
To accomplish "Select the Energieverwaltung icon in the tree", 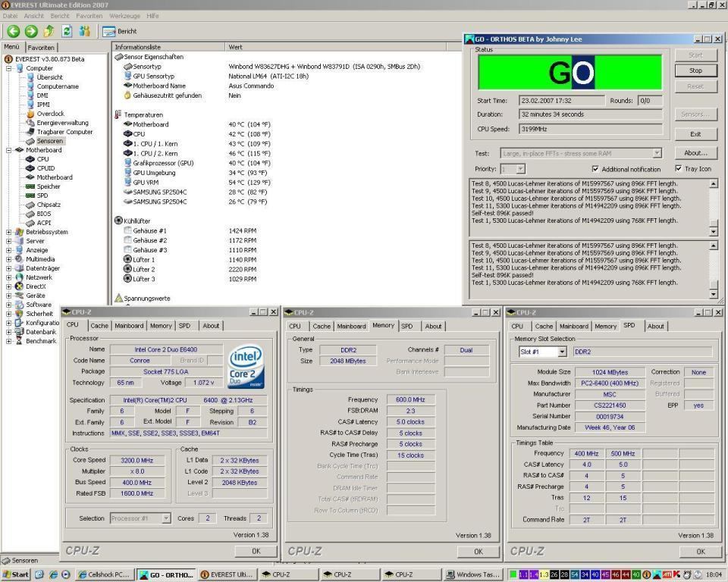I will coord(30,123).
